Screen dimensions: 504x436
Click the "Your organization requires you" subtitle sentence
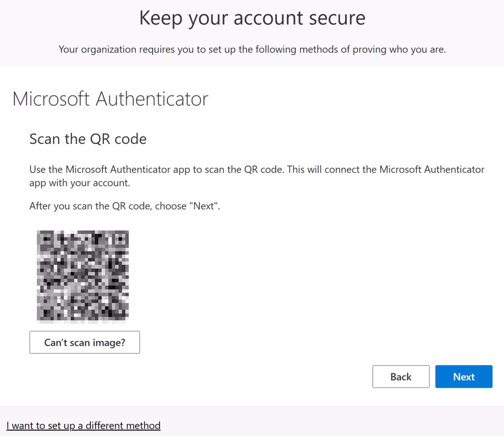point(252,50)
